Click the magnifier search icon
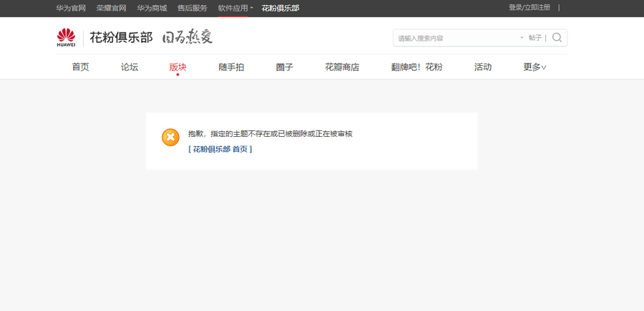Viewport: 644px width, 311px height. coord(557,38)
